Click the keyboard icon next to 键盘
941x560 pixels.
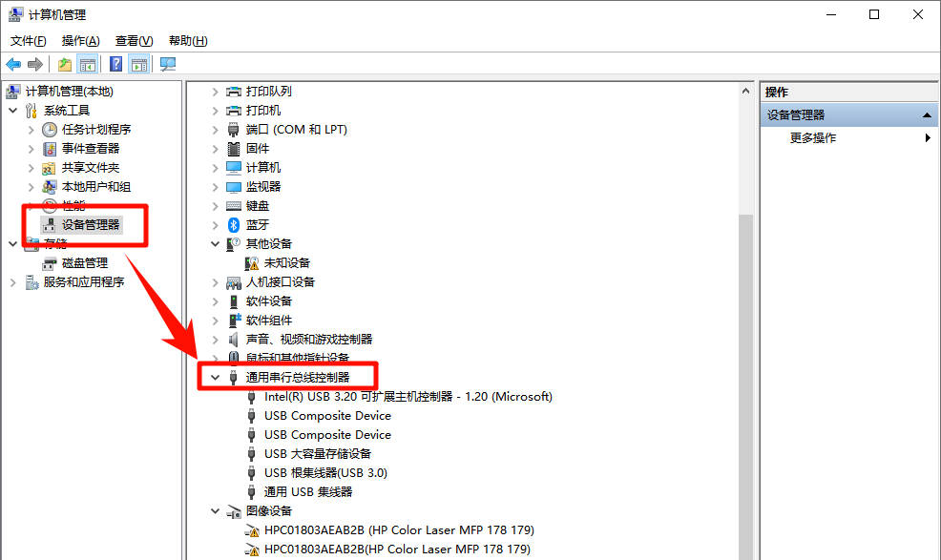click(234, 206)
